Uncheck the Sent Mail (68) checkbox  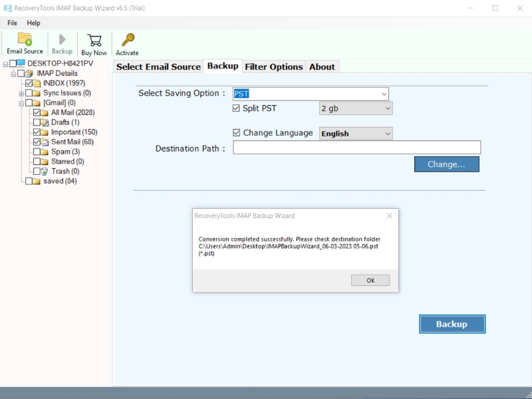(x=37, y=142)
